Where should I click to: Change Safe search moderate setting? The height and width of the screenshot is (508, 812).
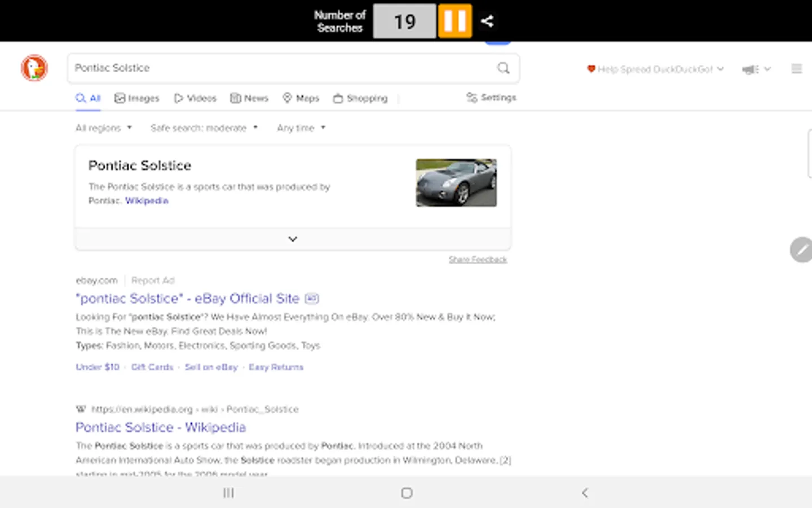coord(204,128)
